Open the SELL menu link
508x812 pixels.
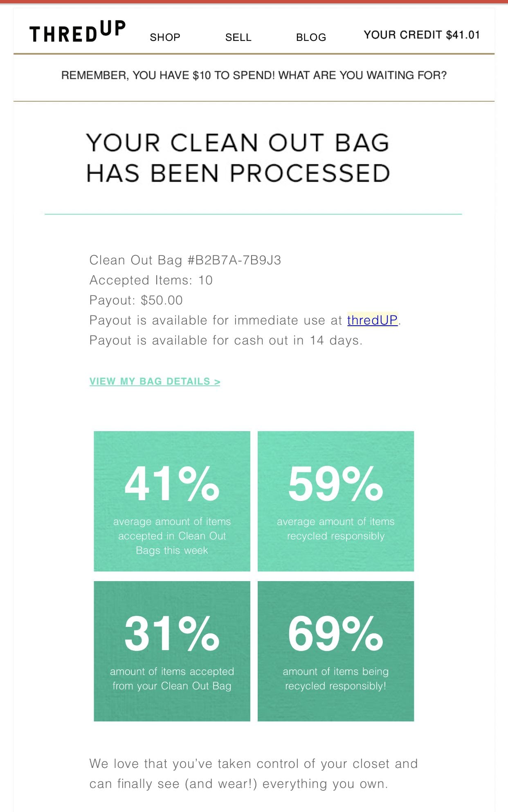coord(238,37)
